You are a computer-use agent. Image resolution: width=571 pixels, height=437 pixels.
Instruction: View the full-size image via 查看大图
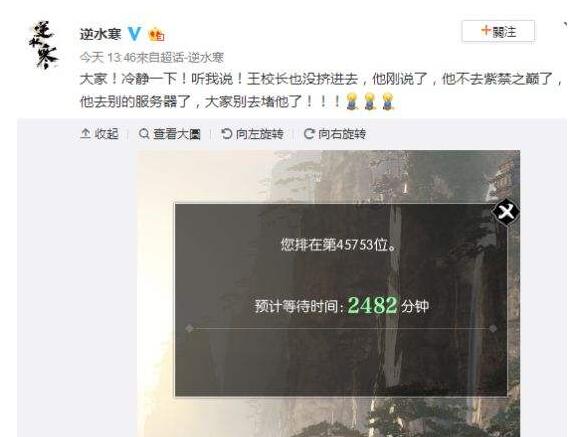[x=170, y=134]
